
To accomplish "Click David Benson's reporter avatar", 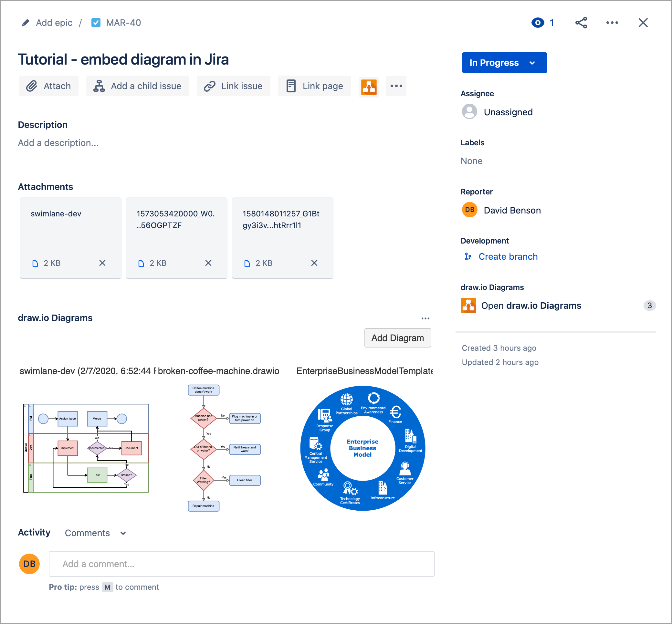I will point(469,210).
